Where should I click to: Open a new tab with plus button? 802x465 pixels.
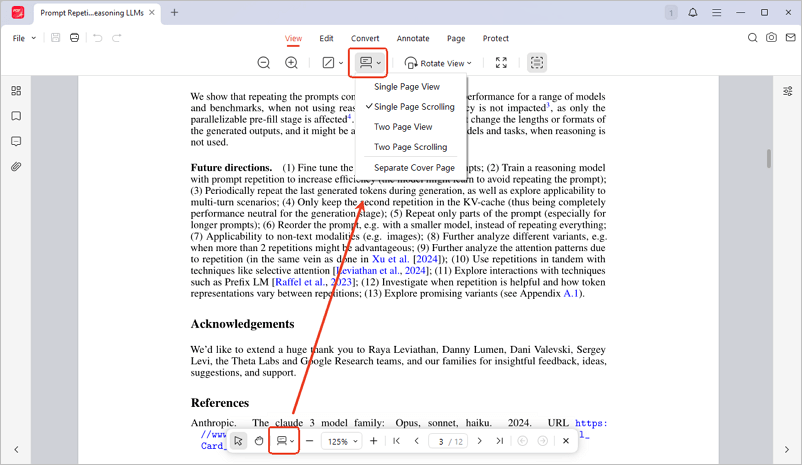tap(174, 13)
